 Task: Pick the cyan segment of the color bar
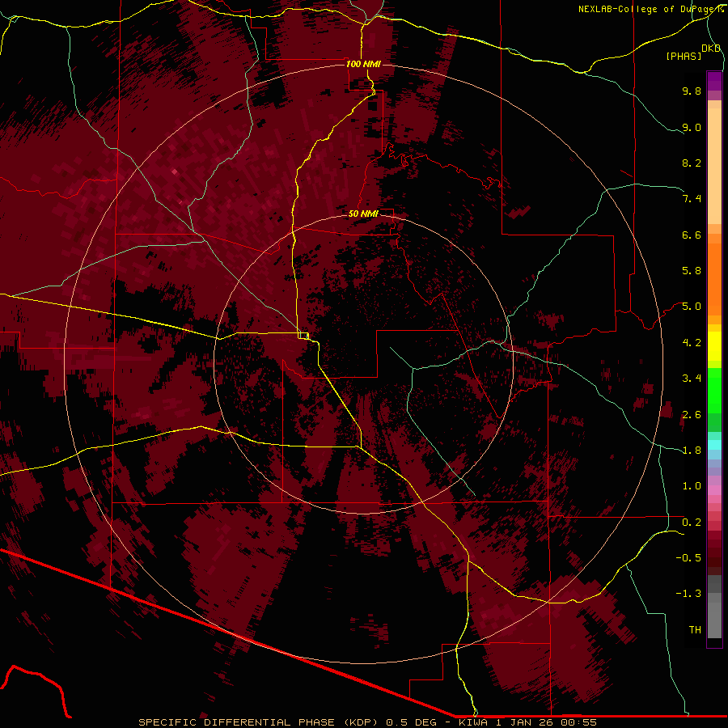pos(714,445)
